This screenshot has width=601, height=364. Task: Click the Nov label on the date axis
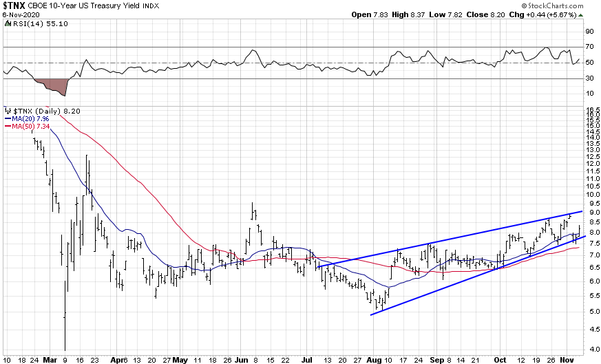[566, 360]
